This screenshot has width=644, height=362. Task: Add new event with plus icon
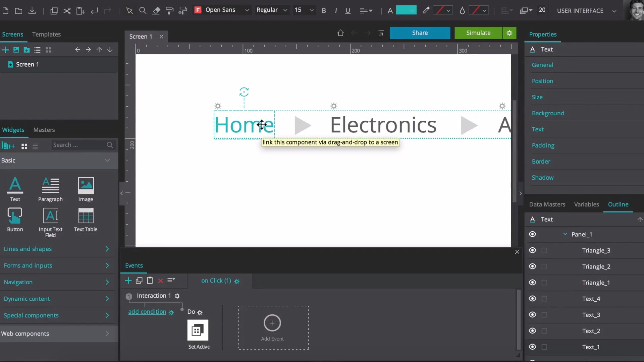point(128,281)
